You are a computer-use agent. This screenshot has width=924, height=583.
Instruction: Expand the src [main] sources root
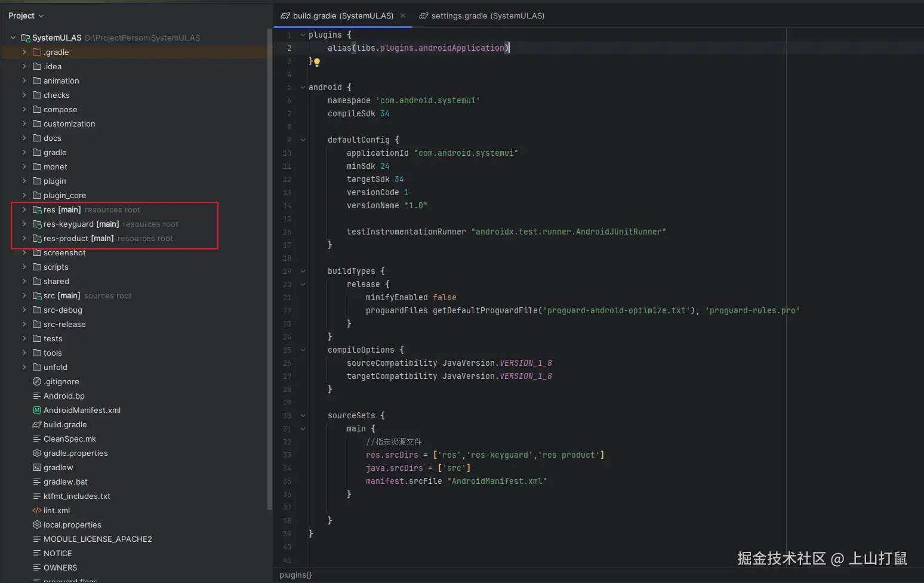(24, 295)
